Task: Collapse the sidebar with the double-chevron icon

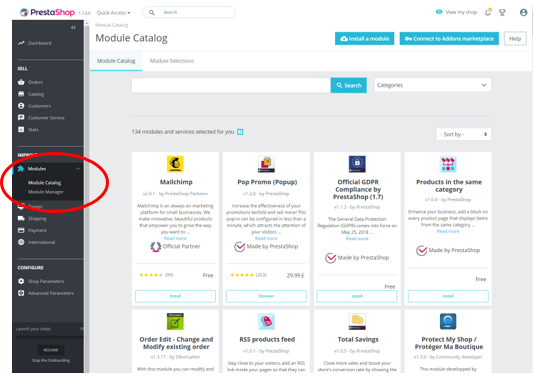Action: pos(73,27)
